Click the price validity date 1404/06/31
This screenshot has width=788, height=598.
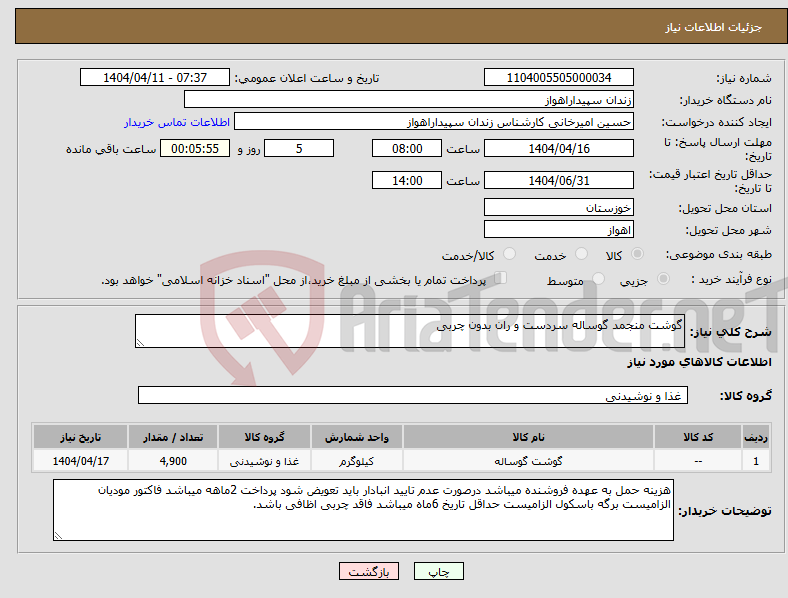pyautogui.click(x=559, y=180)
